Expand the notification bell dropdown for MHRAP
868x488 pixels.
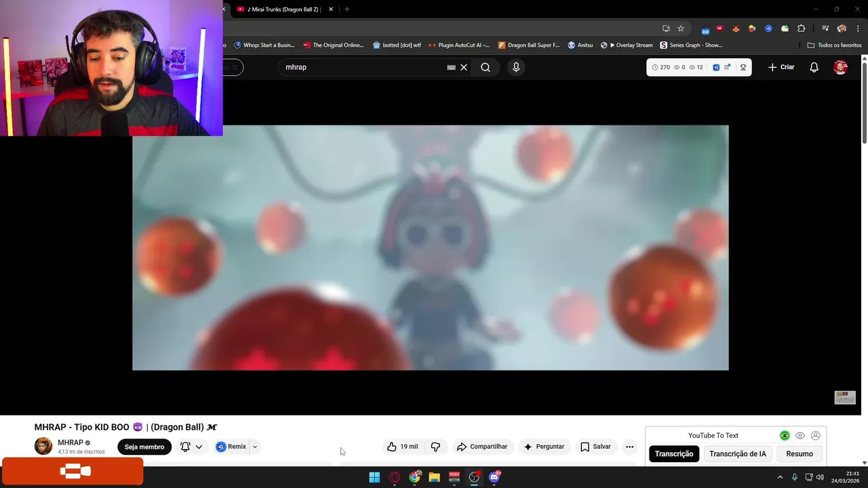(x=199, y=447)
